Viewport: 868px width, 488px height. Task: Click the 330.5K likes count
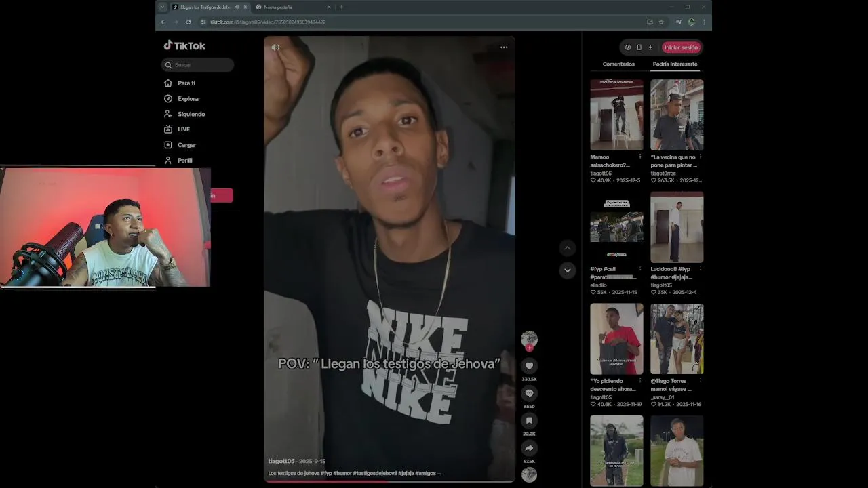[529, 379]
